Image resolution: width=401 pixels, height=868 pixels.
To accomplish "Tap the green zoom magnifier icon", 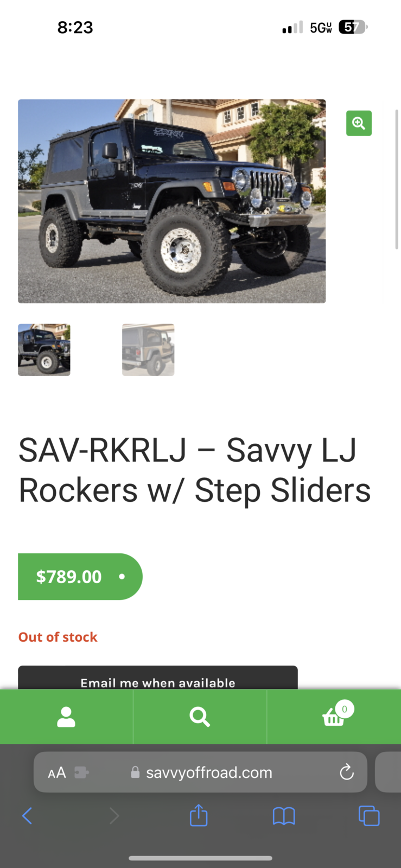I will pyautogui.click(x=359, y=123).
